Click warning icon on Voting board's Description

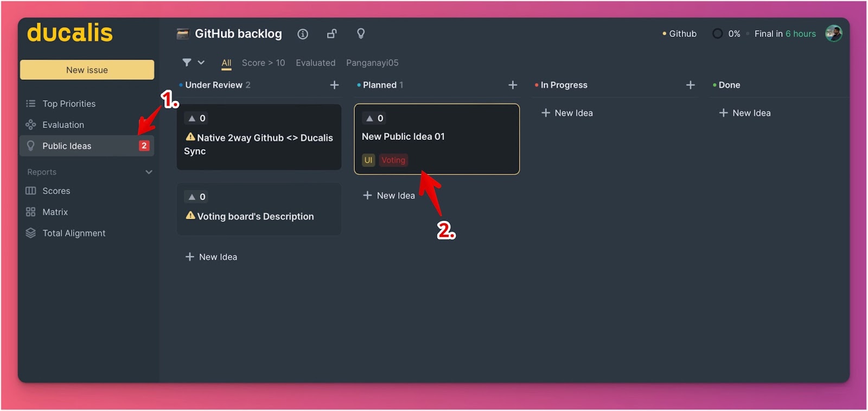[190, 215]
